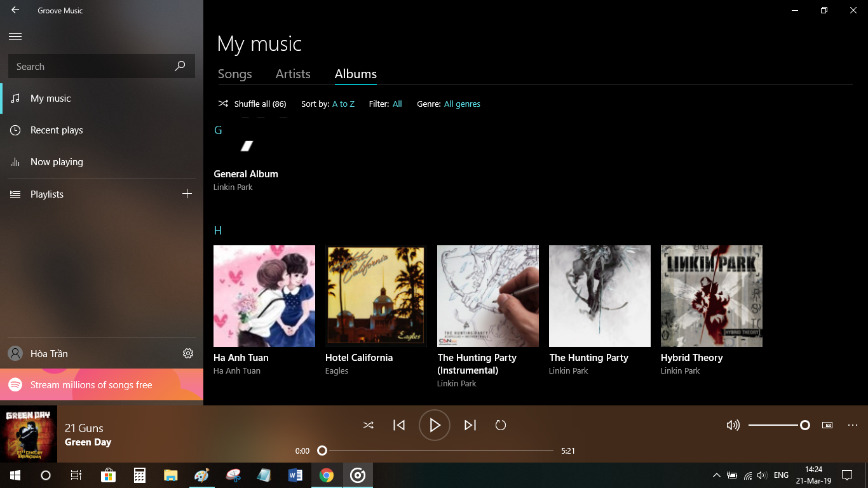Create a new playlist with the plus button
Viewport: 868px width, 488px height.
(187, 194)
